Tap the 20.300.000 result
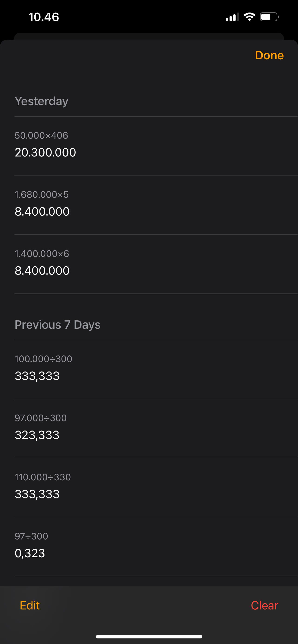Screen dimensions: 298x644 (x=45, y=152)
